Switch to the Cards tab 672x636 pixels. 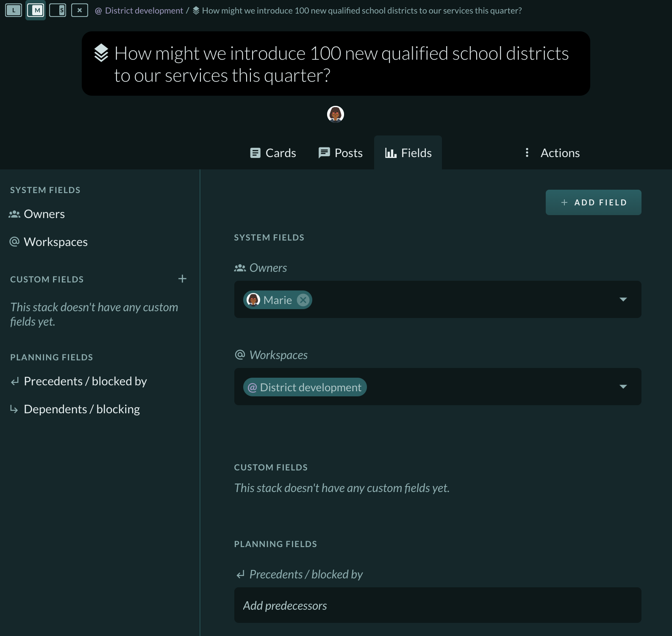click(273, 153)
